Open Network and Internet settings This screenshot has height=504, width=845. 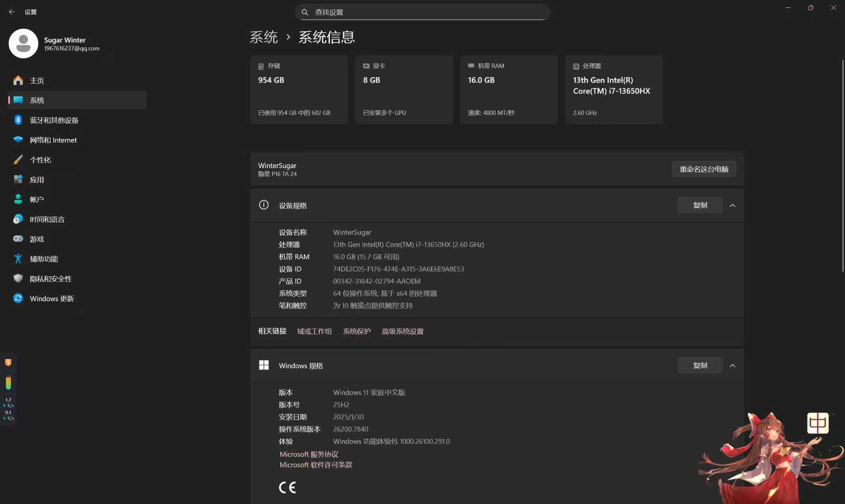[x=53, y=140]
